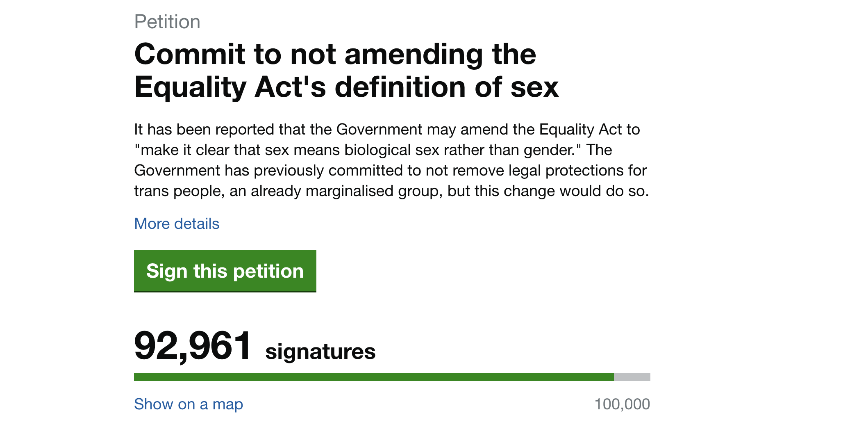Screen dimensions: 868x436
Task: Click the Sign this petition button
Action: [225, 271]
